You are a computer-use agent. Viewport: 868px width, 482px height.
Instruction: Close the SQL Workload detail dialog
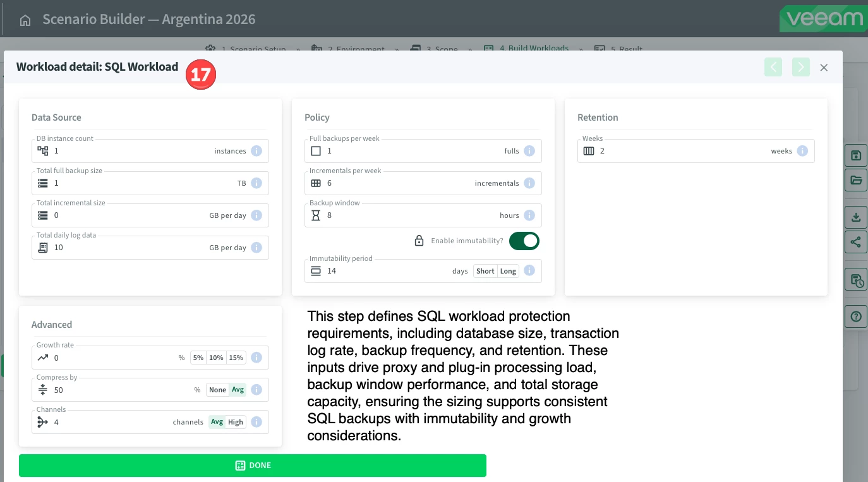click(x=824, y=68)
